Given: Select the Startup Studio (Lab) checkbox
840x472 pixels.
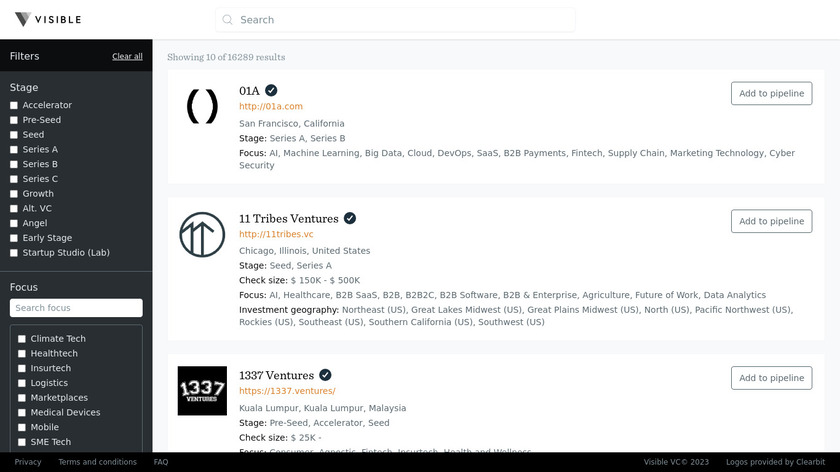Looking at the screenshot, I should point(14,253).
